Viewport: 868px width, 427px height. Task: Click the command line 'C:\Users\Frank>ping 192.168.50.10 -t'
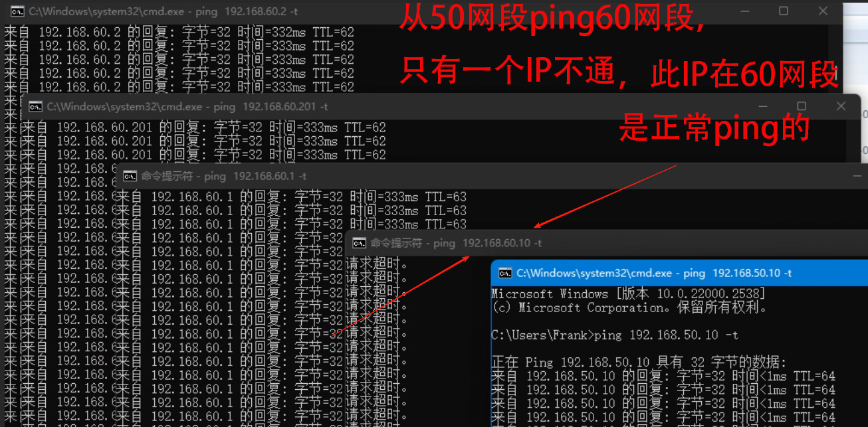click(615, 335)
